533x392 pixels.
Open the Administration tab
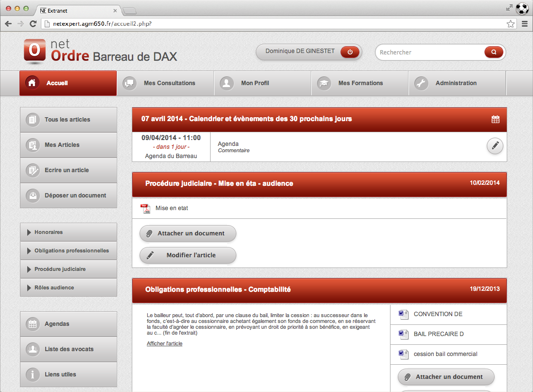[x=456, y=83]
